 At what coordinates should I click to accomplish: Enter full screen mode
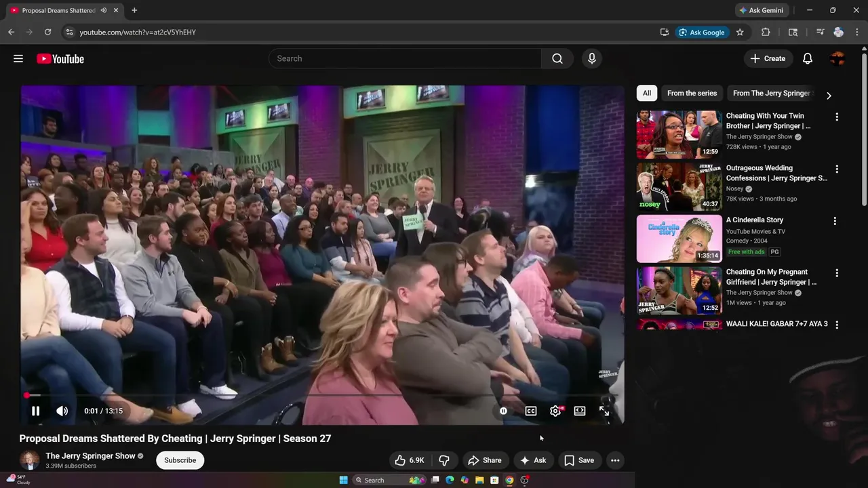[x=604, y=411]
